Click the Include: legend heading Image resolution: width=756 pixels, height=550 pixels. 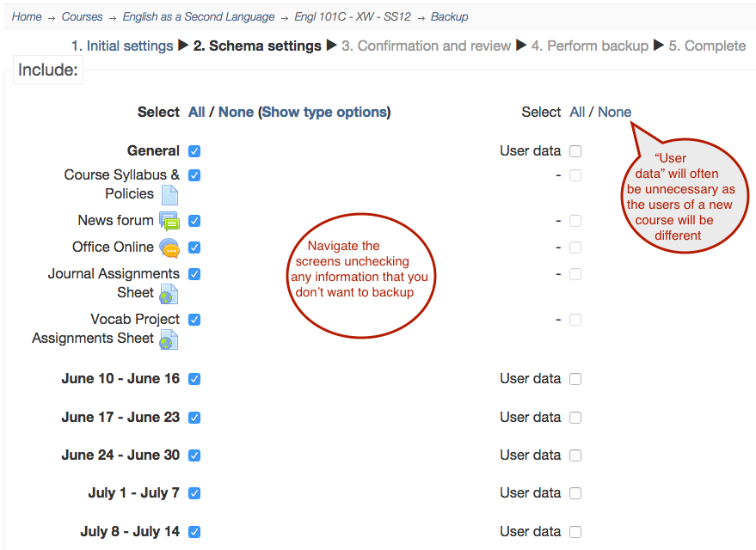click(x=47, y=70)
